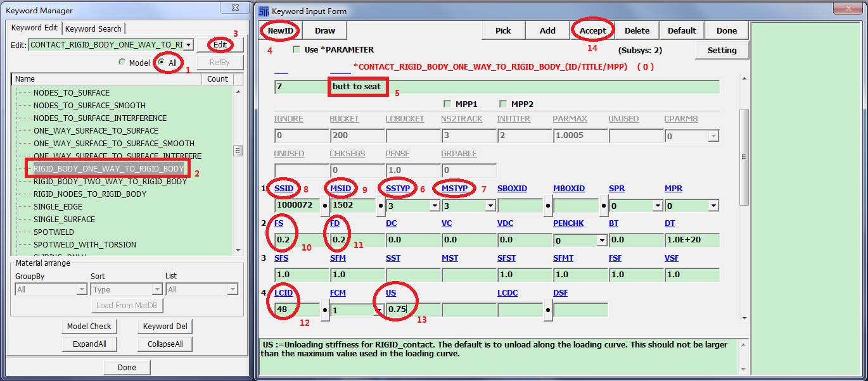This screenshot has height=381, width=868.
Task: Open the SSTYP dropdown
Action: (434, 206)
